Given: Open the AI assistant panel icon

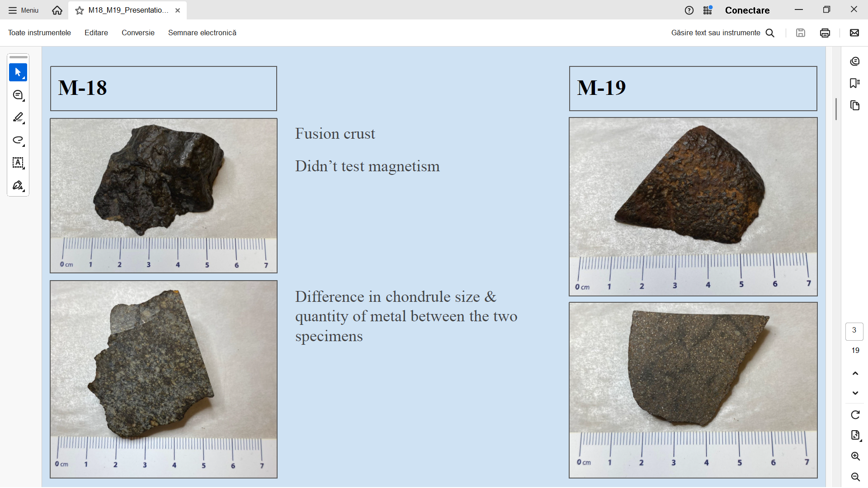Looking at the screenshot, I should (x=854, y=61).
